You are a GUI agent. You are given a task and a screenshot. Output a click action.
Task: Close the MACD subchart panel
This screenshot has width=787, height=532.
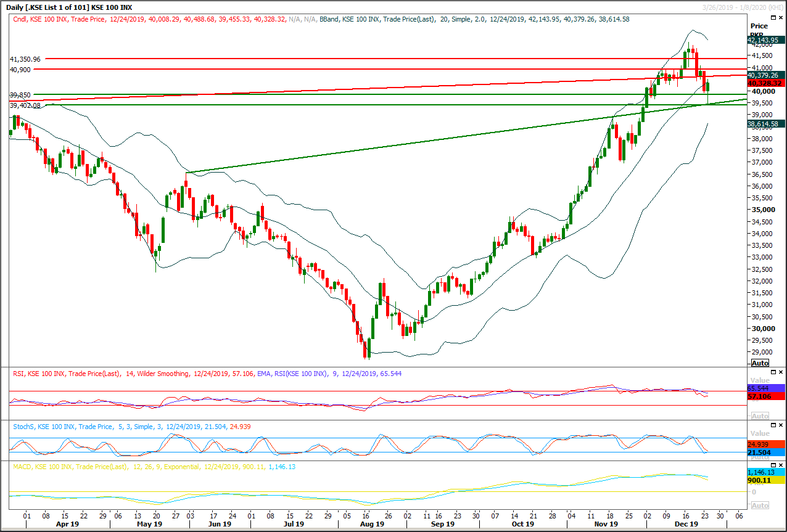(781, 465)
